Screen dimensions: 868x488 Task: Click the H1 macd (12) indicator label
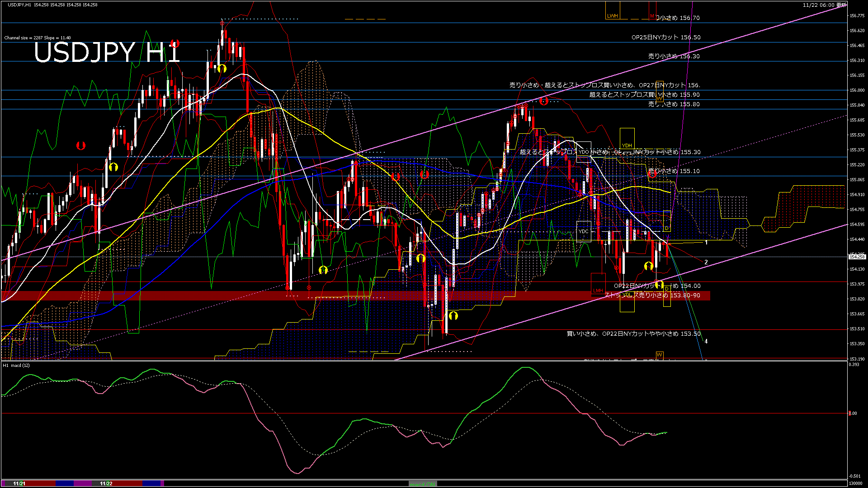(17, 365)
